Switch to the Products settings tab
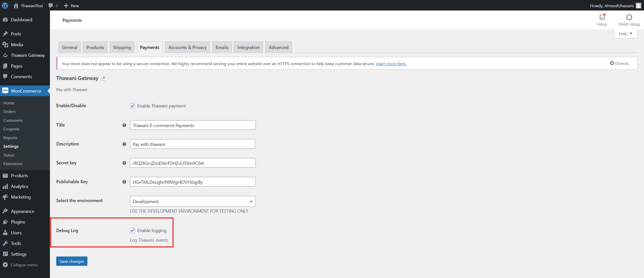644x278 pixels. point(95,47)
